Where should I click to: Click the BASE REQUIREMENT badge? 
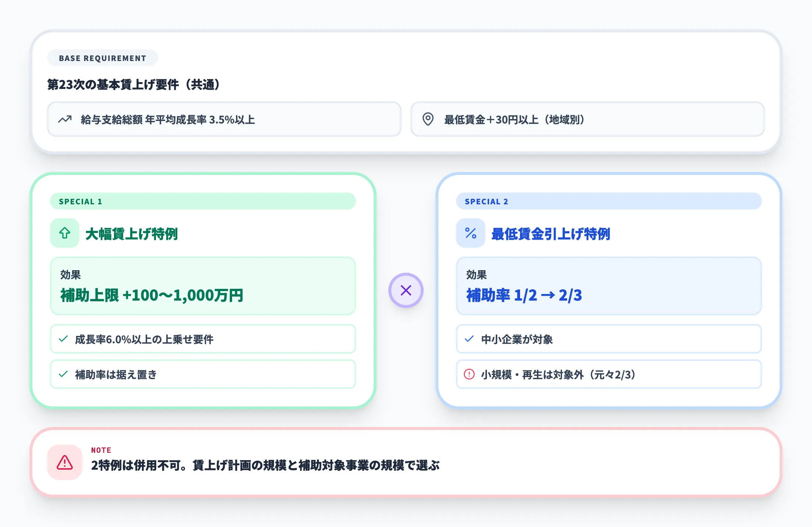(102, 58)
